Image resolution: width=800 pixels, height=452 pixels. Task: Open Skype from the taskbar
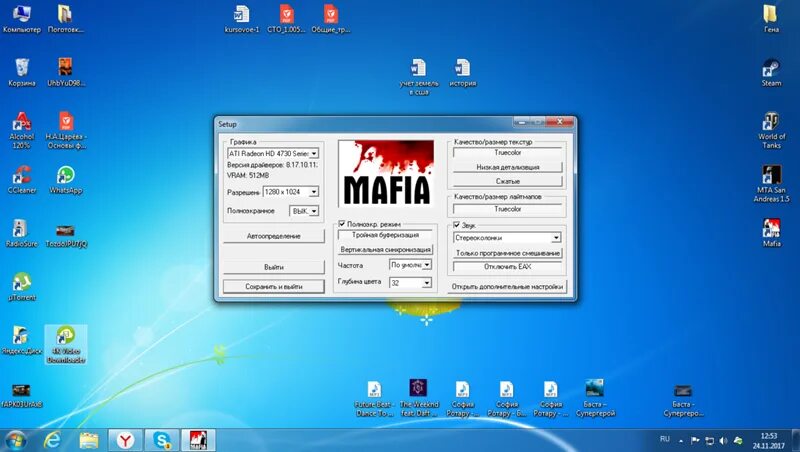point(162,440)
